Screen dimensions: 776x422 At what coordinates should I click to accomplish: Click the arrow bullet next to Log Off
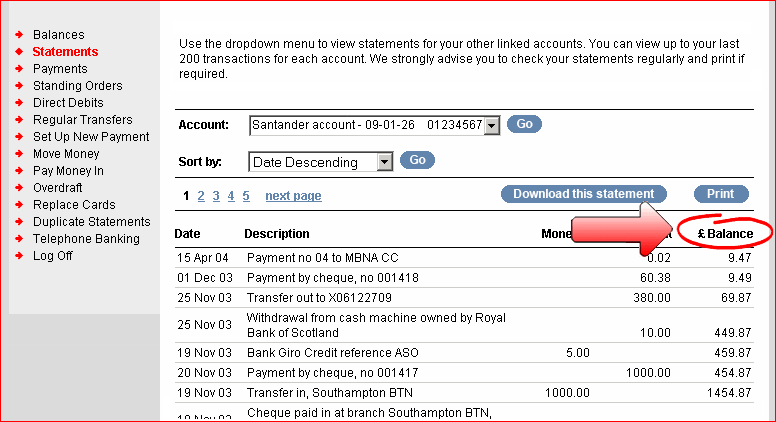(x=19, y=256)
